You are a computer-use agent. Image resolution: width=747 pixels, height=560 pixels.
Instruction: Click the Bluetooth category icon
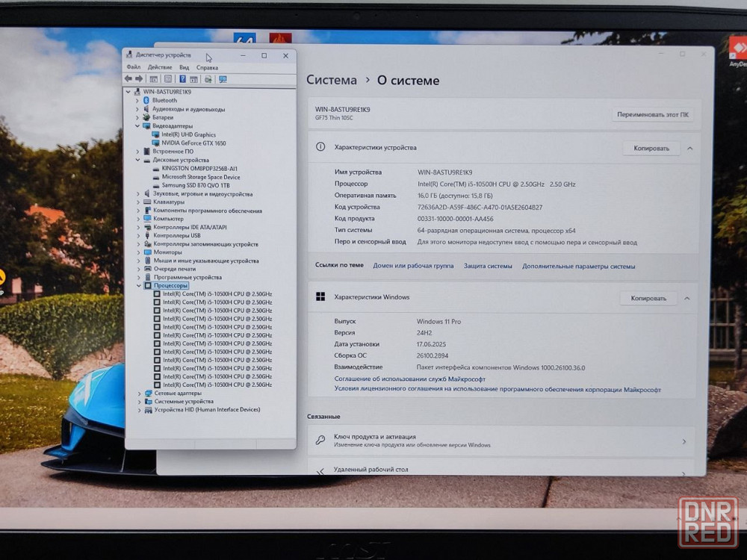(x=146, y=101)
